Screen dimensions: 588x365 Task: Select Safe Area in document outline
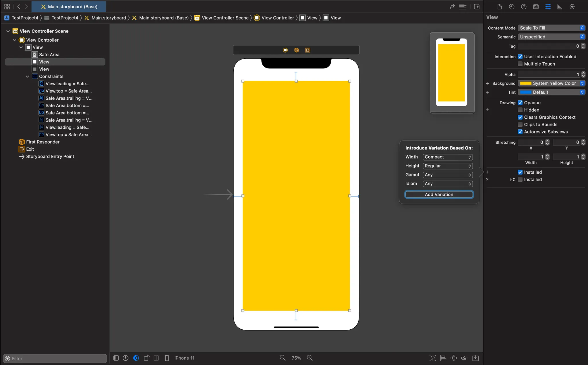(x=49, y=55)
